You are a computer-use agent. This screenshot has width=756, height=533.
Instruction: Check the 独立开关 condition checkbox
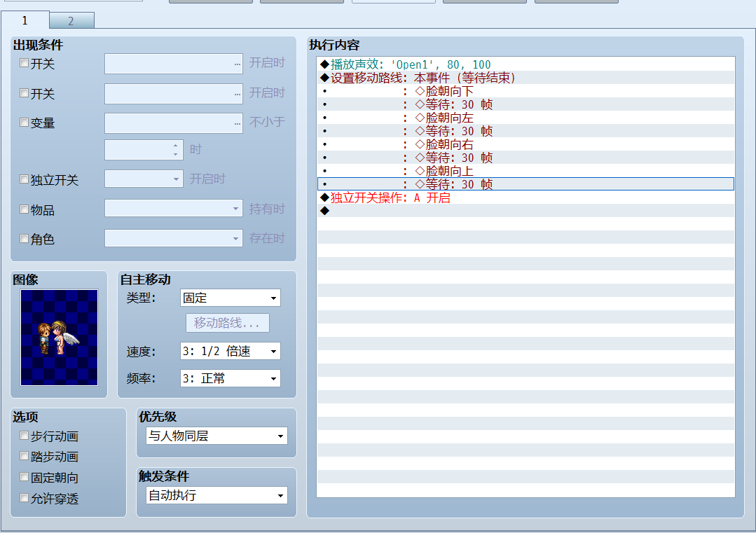coord(24,179)
